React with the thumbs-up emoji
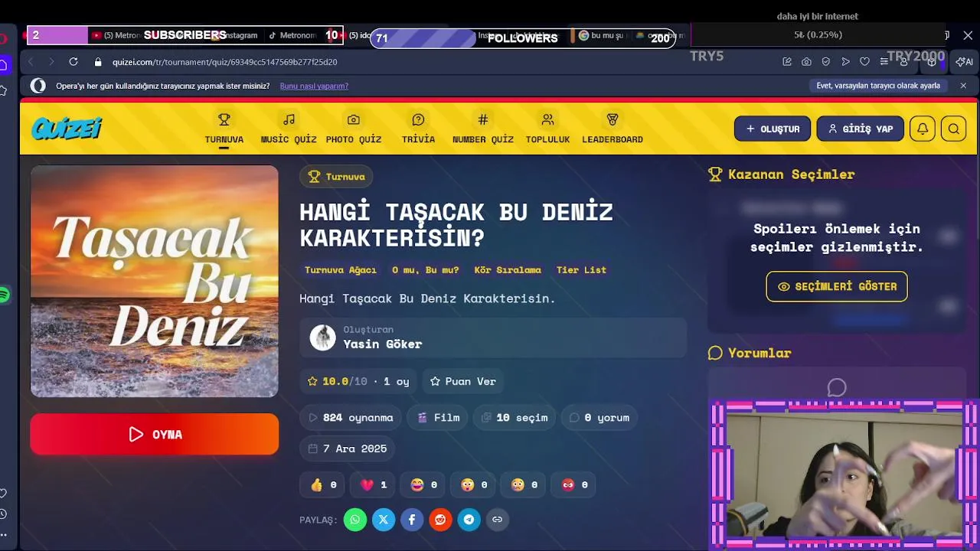This screenshot has width=980, height=551. click(x=323, y=484)
